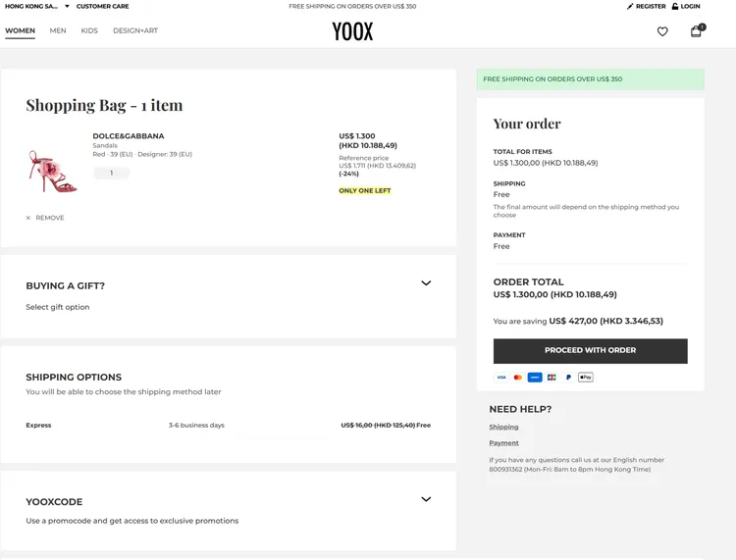This screenshot has height=560, width=736.
Task: Click the Shopping Bag - 1 item heading
Action: point(104,105)
